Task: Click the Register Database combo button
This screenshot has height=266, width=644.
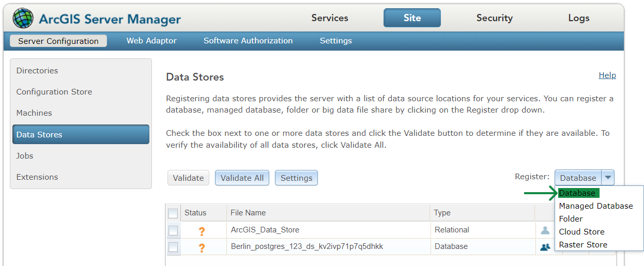Action: coord(578,178)
